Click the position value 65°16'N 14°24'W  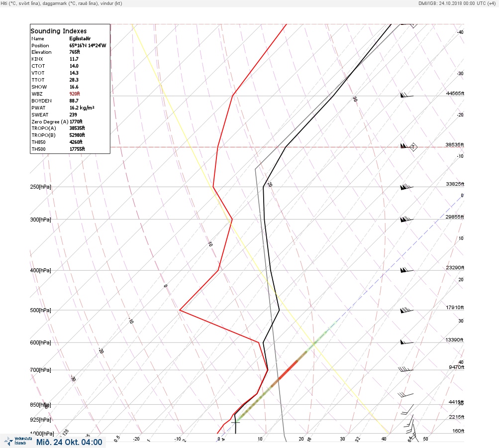(88, 45)
